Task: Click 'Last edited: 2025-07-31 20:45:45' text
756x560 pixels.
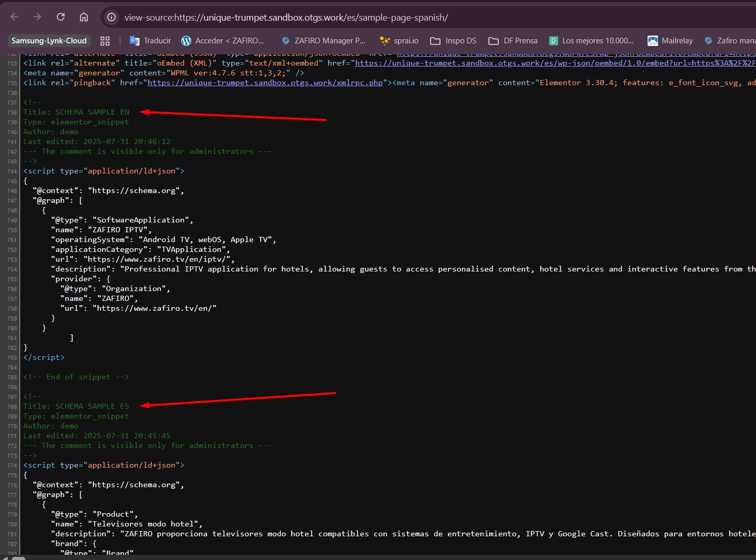Action: click(x=97, y=436)
